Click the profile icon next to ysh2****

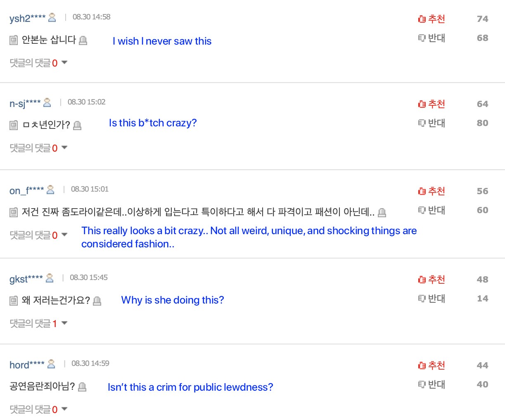(x=52, y=17)
